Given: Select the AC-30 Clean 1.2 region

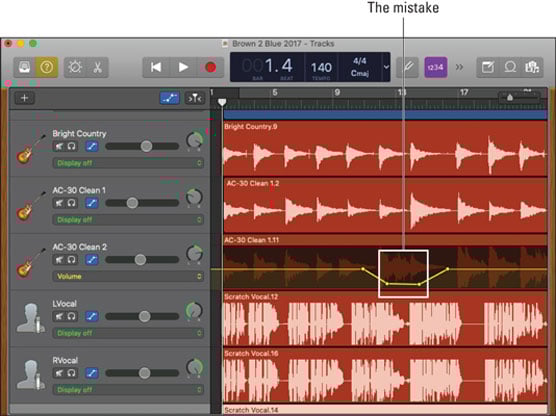Looking at the screenshot, I should [x=385, y=205].
